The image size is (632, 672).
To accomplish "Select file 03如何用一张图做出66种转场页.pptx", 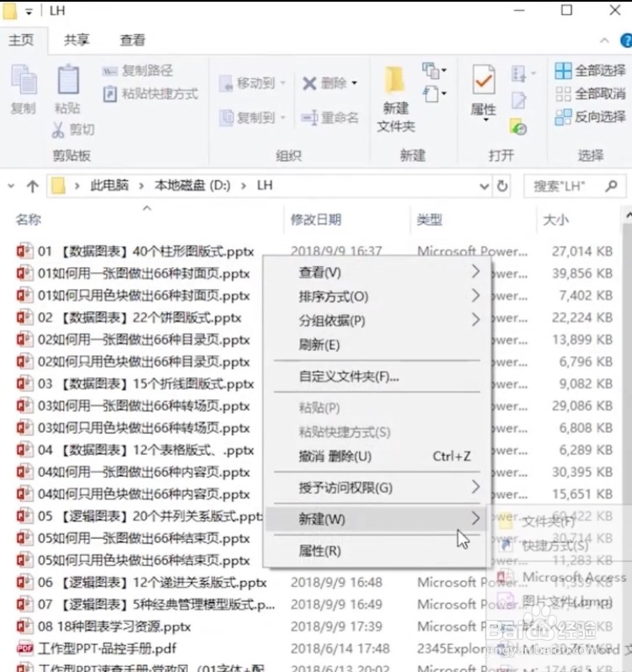I will pos(144,405).
